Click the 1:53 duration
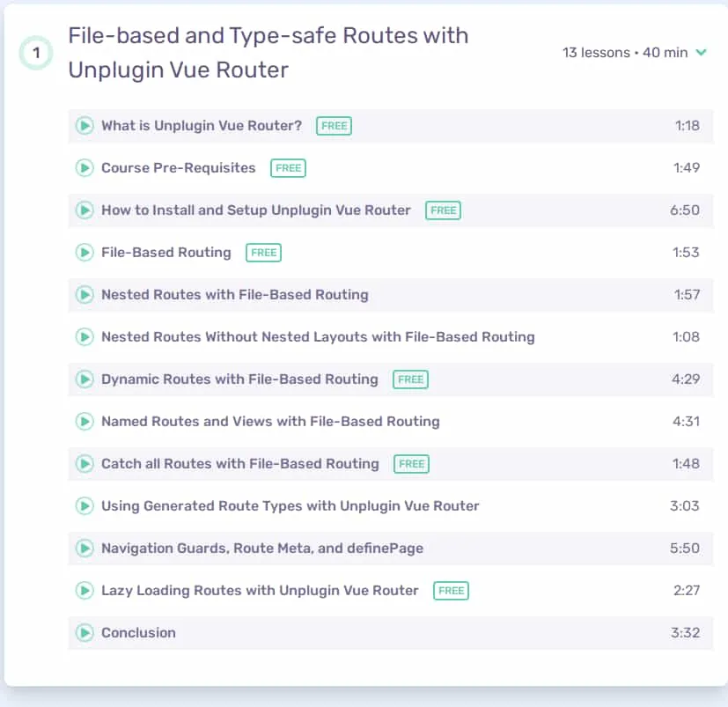This screenshot has width=728, height=707. 687,252
